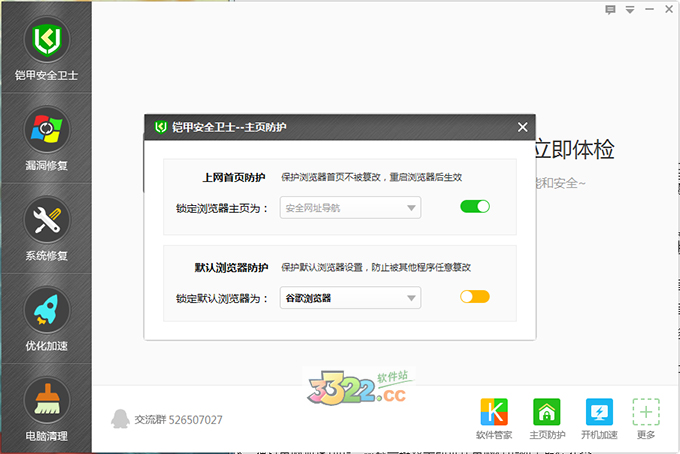Screen dimensions: 680x454
Task: Expand 谷歌浏览器 default browser dropdown
Action: click(350, 298)
